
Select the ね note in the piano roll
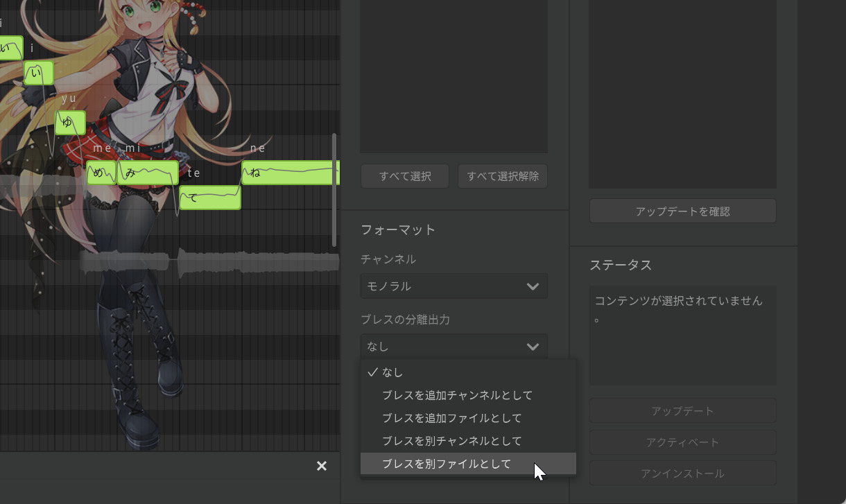tap(291, 173)
